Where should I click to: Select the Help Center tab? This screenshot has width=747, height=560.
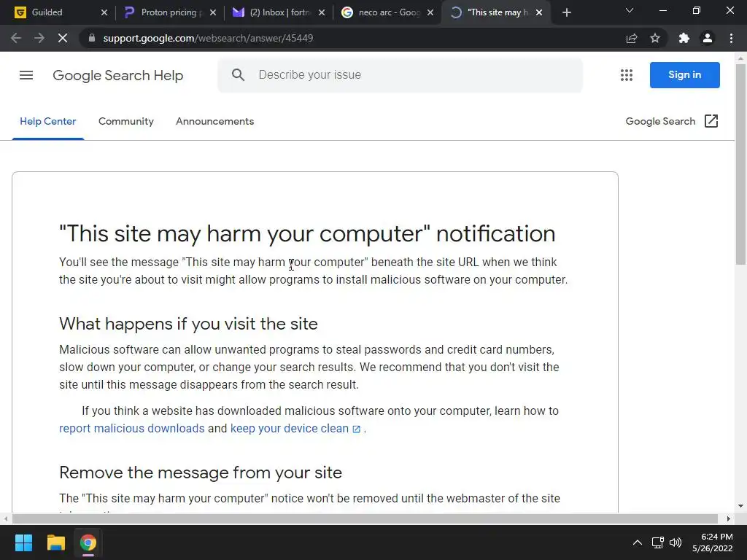coord(47,122)
